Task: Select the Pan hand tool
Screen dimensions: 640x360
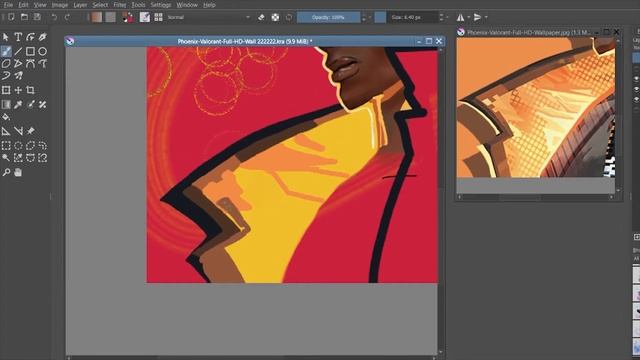Action: click(18, 173)
